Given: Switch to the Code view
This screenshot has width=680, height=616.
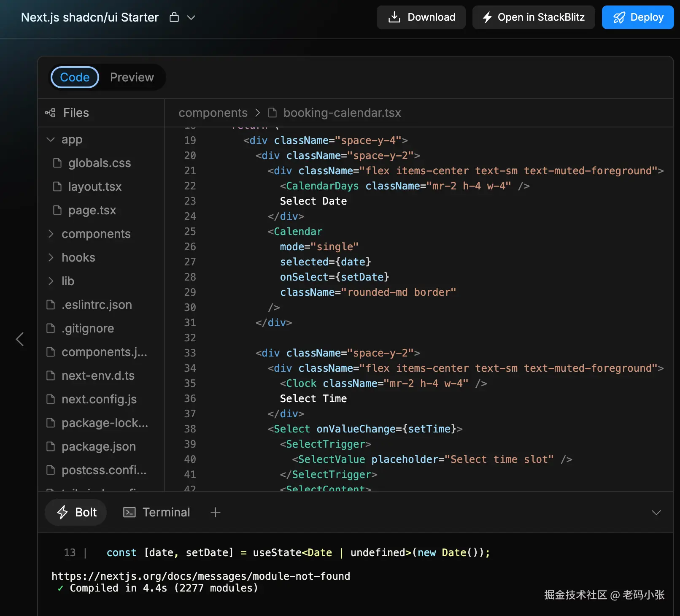Looking at the screenshot, I should click(x=75, y=77).
